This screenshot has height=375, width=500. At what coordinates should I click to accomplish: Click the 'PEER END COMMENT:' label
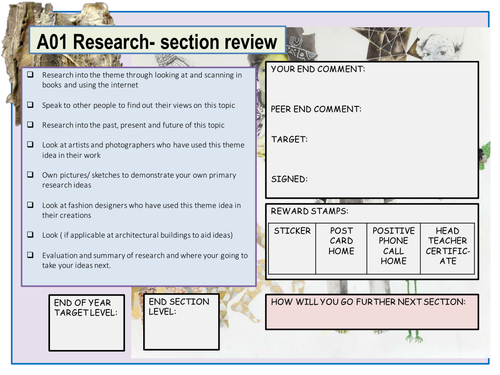point(316,109)
